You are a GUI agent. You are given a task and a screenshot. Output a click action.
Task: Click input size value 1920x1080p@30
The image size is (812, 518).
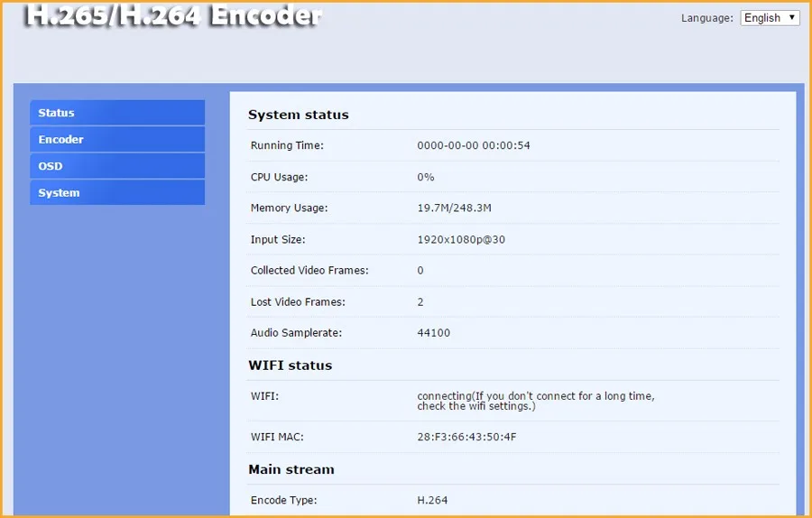[x=461, y=239]
